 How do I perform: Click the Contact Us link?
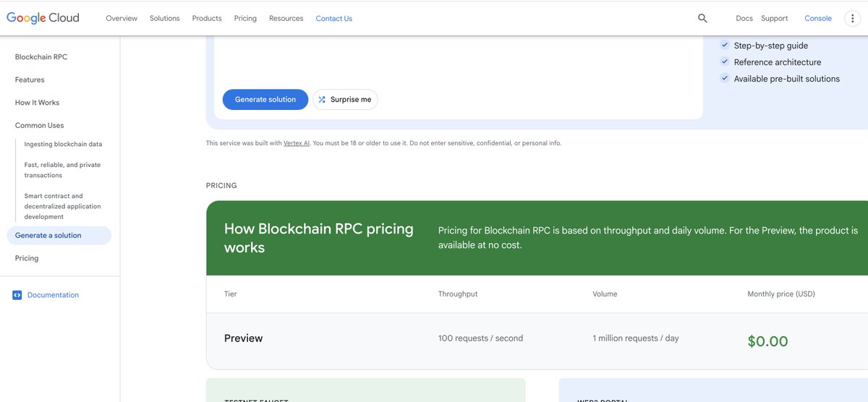pyautogui.click(x=334, y=18)
